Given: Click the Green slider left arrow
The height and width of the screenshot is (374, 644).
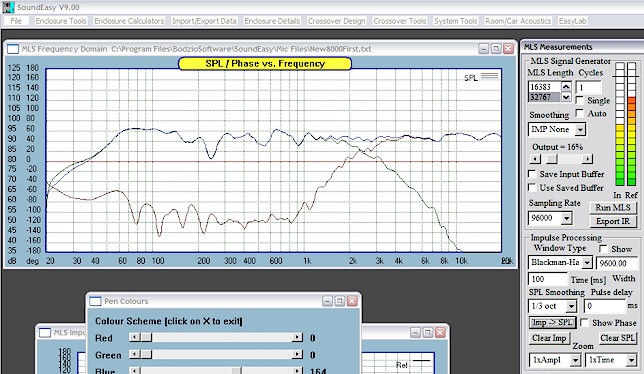Looking at the screenshot, I should [x=134, y=354].
